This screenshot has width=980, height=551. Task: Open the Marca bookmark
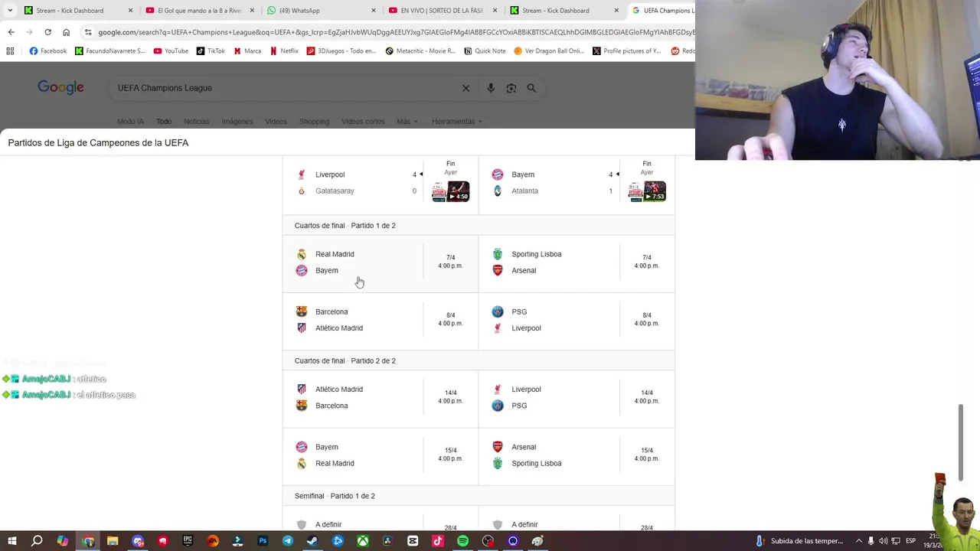(247, 51)
